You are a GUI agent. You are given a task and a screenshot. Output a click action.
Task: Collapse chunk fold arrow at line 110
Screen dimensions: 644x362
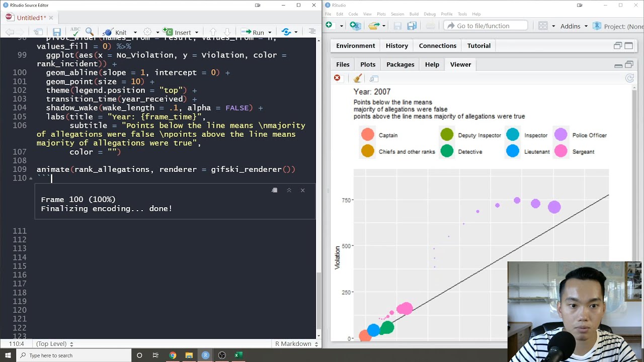point(31,178)
